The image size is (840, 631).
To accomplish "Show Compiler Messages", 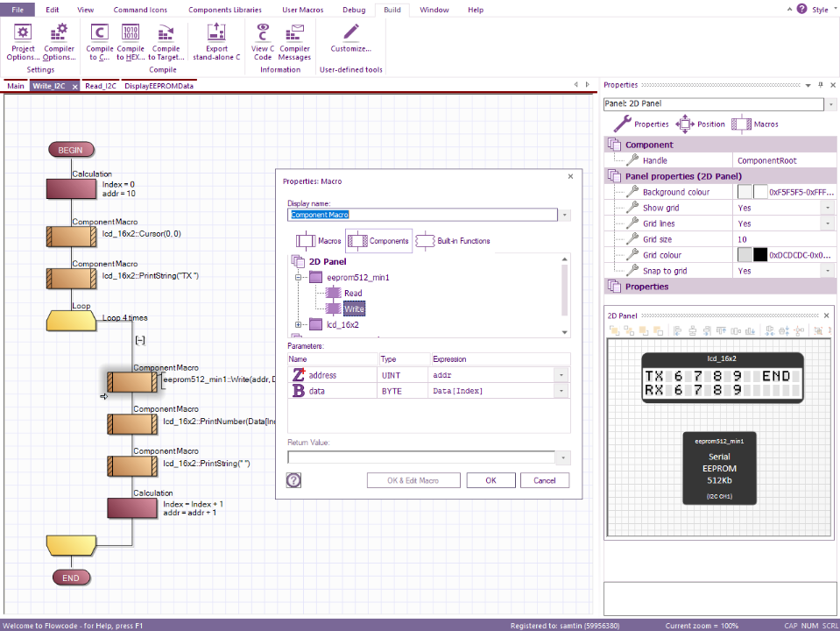I will tap(294, 42).
